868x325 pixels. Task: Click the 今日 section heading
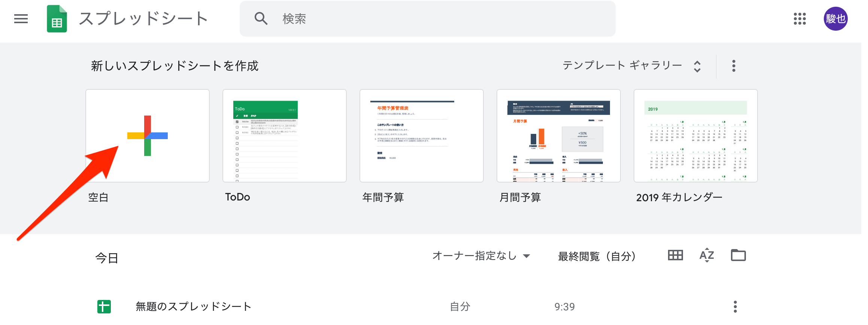tap(107, 258)
